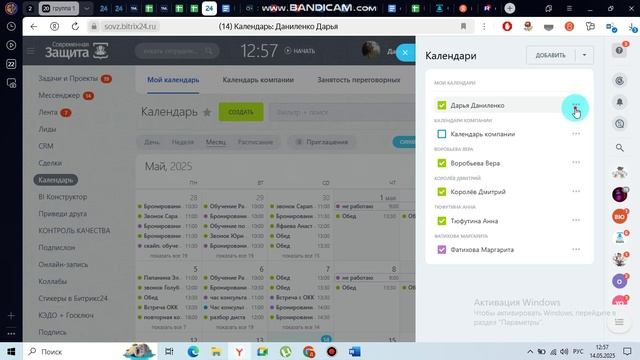640x360 pixels.
Task: Select the Расписание view
Action: [x=256, y=142]
